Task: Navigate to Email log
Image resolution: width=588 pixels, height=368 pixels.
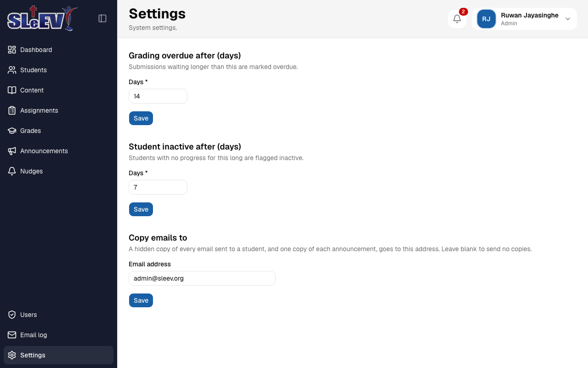Action: [58, 335]
